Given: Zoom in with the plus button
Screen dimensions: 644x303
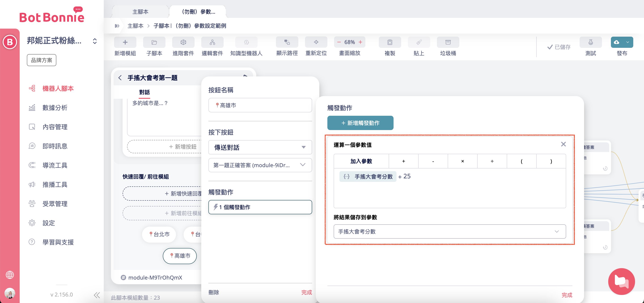Looking at the screenshot, I should (360, 42).
